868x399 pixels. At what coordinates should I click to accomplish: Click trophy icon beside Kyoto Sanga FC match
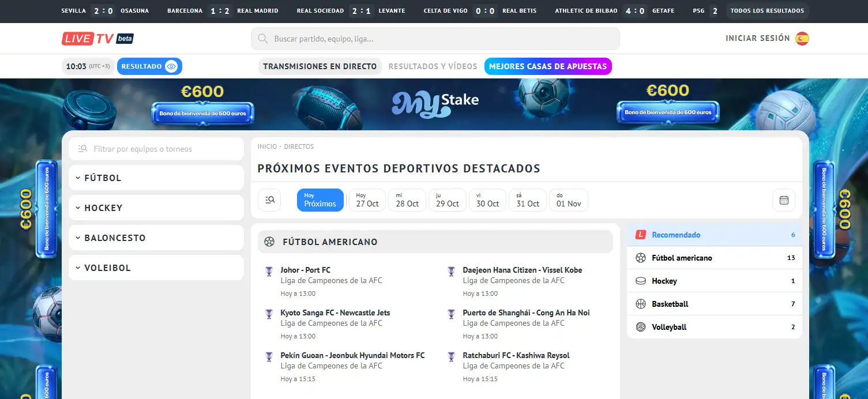point(269,314)
